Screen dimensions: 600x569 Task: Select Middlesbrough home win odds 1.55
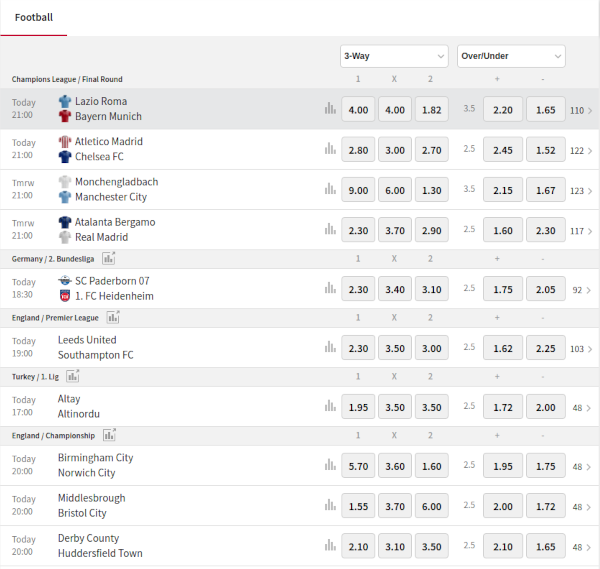[x=358, y=506]
